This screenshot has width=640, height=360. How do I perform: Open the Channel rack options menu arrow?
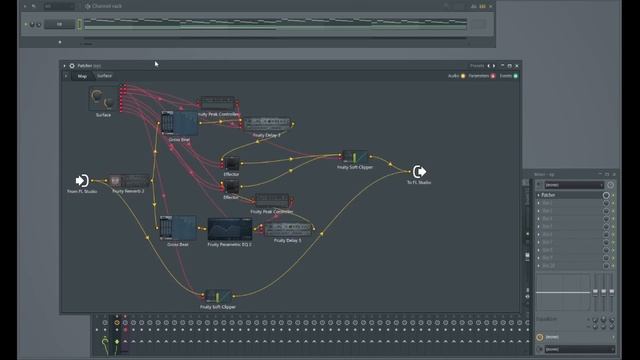25,6
